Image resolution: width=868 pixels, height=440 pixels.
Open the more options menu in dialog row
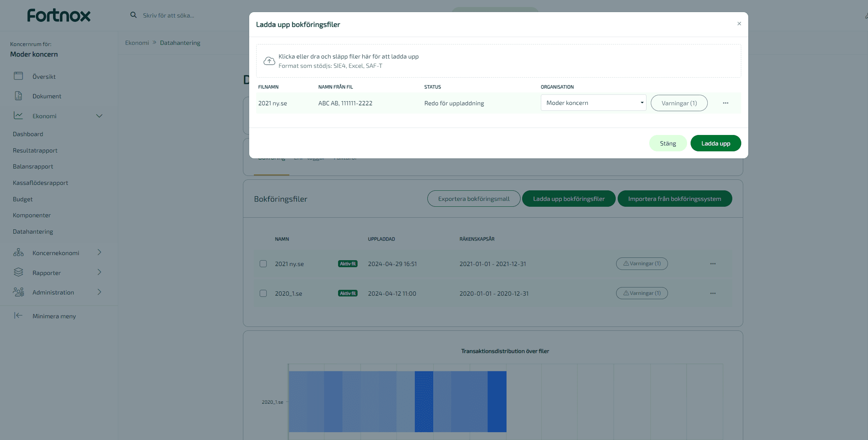click(725, 103)
